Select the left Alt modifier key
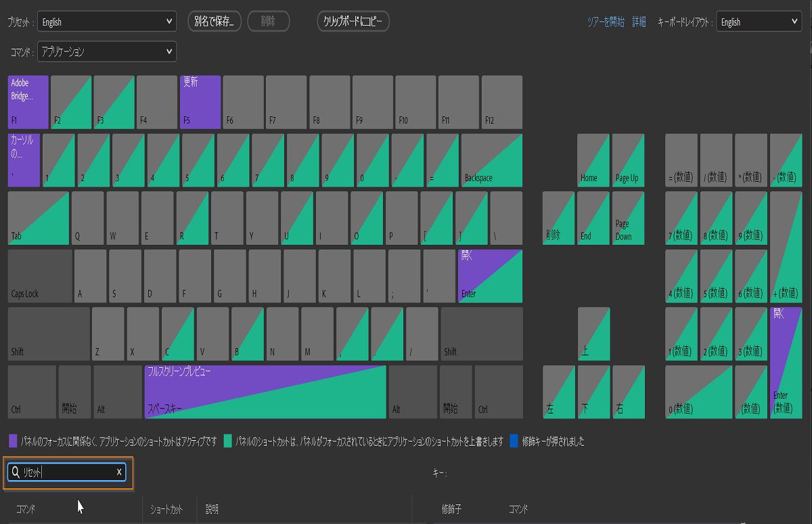Image resolution: width=812 pixels, height=524 pixels. click(118, 392)
